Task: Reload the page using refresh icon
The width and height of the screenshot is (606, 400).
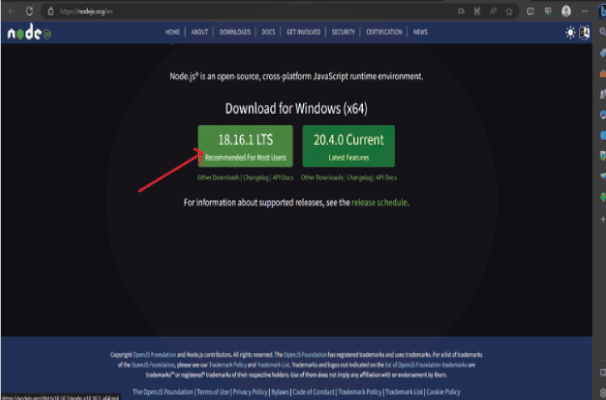Action: 28,10
